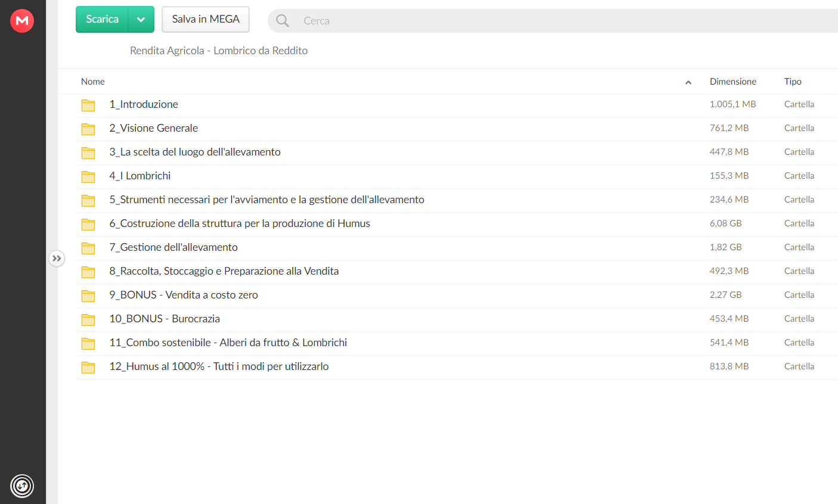Click the 761,2 MB size value
Viewport: 838px width, 504px height.
click(x=729, y=128)
